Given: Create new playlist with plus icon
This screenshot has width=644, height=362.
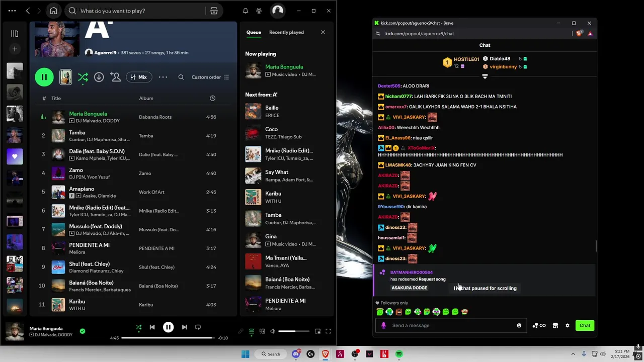Looking at the screenshot, I should click(15, 49).
